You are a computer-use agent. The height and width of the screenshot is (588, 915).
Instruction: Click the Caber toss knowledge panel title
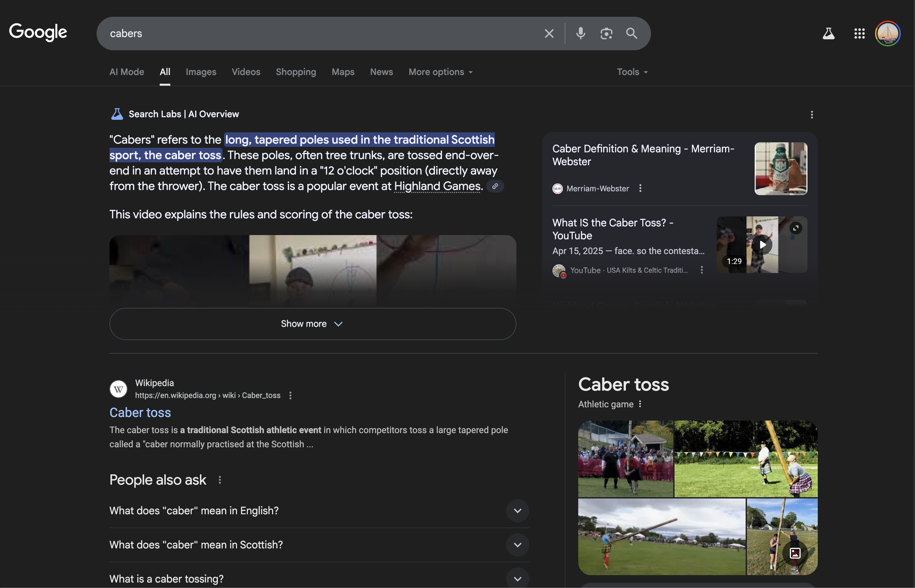click(623, 384)
